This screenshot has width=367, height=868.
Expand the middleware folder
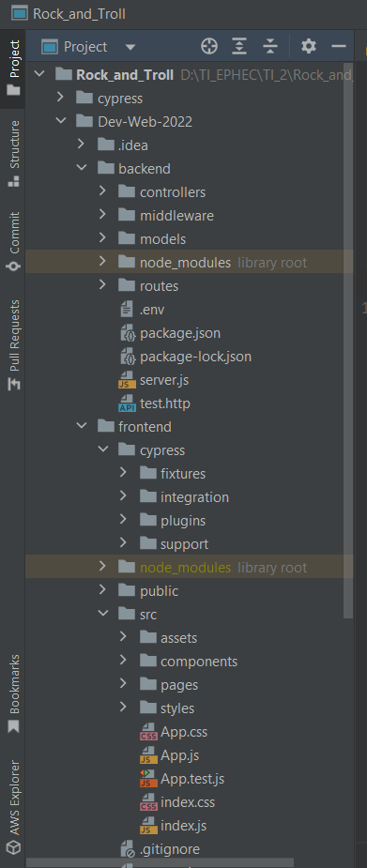click(x=102, y=215)
